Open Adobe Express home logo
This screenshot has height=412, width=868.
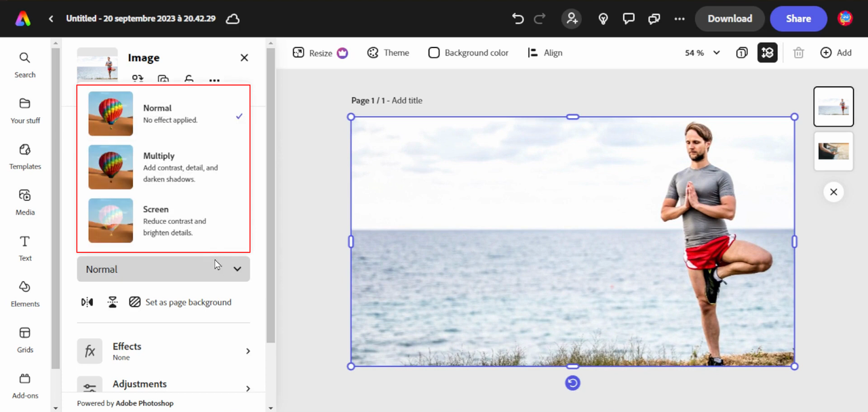pos(22,18)
